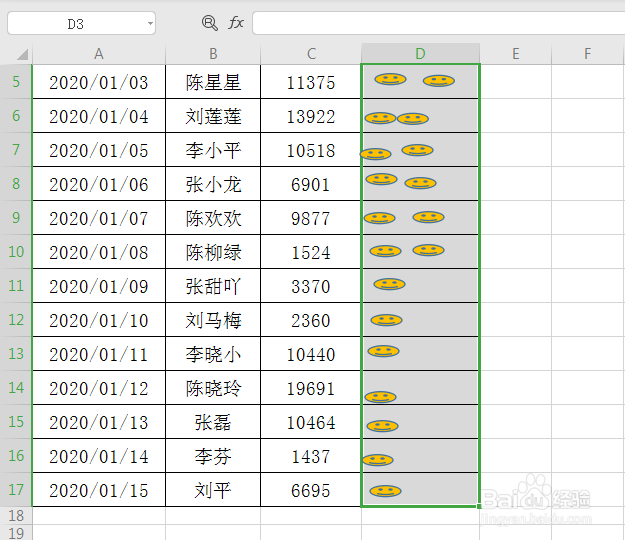The image size is (625, 540).
Task: Select column D header
Action: coord(420,54)
